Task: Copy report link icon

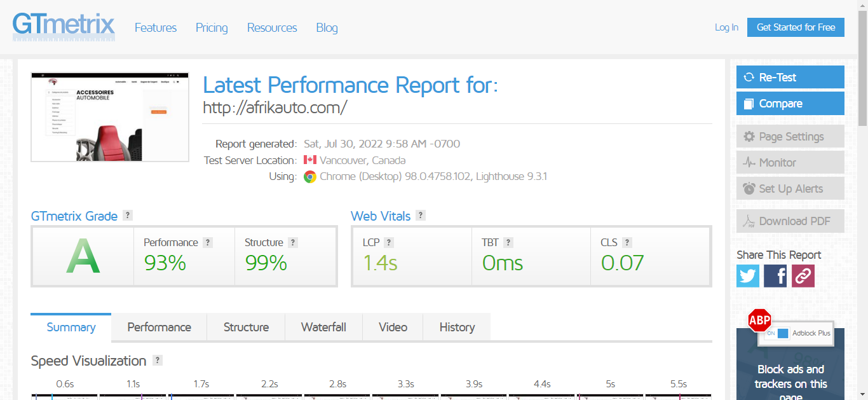Action: pos(803,276)
